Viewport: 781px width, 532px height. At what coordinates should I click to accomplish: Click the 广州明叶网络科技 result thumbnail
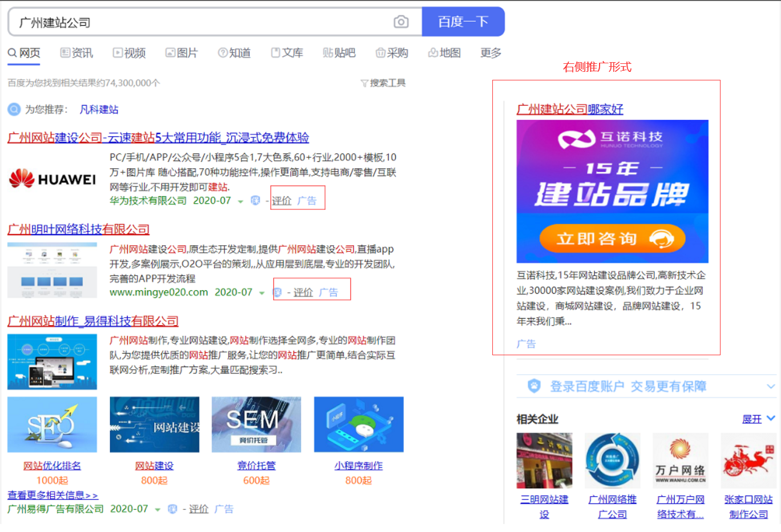tap(52, 270)
